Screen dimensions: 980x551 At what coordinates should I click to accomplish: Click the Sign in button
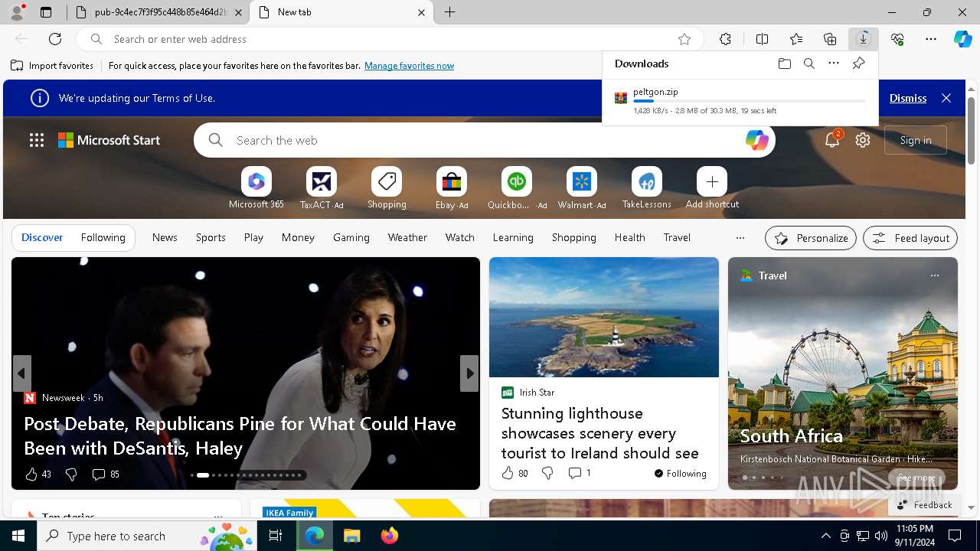pos(916,140)
